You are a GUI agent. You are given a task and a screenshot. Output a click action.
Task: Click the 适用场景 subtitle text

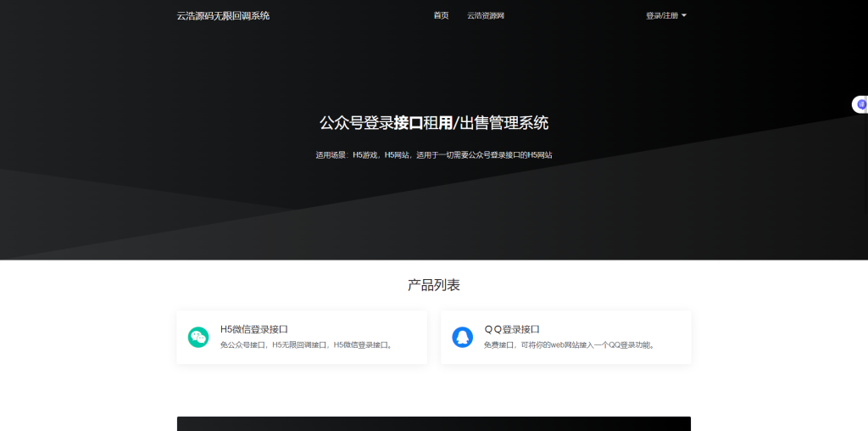point(434,155)
